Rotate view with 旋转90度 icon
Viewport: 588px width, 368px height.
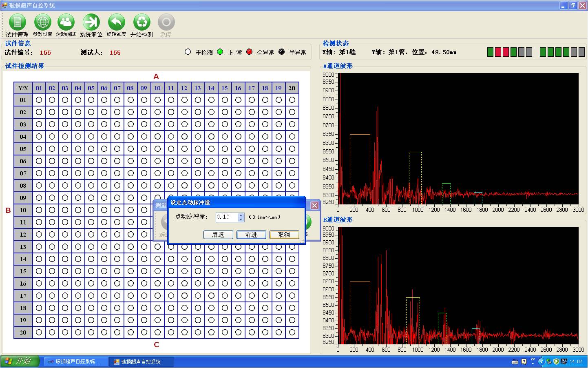[117, 22]
